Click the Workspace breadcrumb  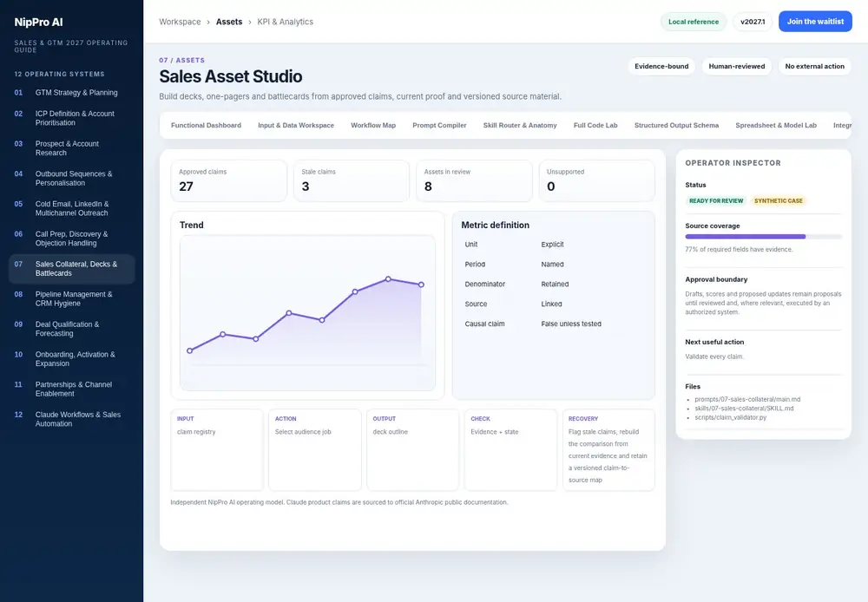(x=180, y=22)
